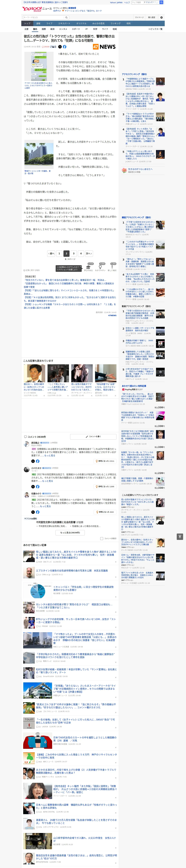186x868 pixels.
Task: Click the 47NEWS publisher logo
Action: pyautogui.click(x=104, y=47)
